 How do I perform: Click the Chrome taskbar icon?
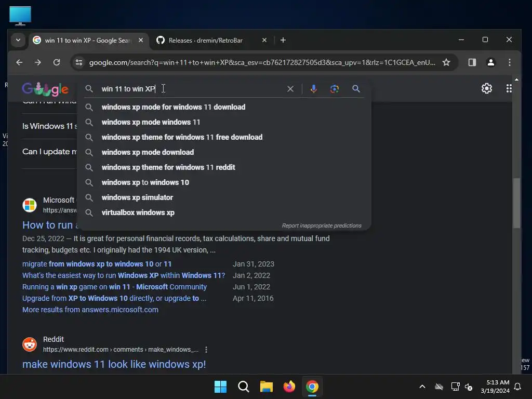click(312, 387)
